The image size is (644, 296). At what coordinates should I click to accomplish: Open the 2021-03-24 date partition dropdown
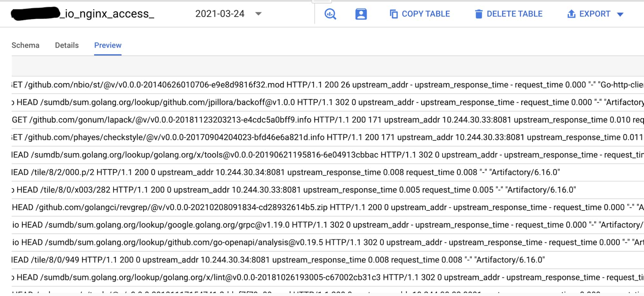tap(228, 14)
